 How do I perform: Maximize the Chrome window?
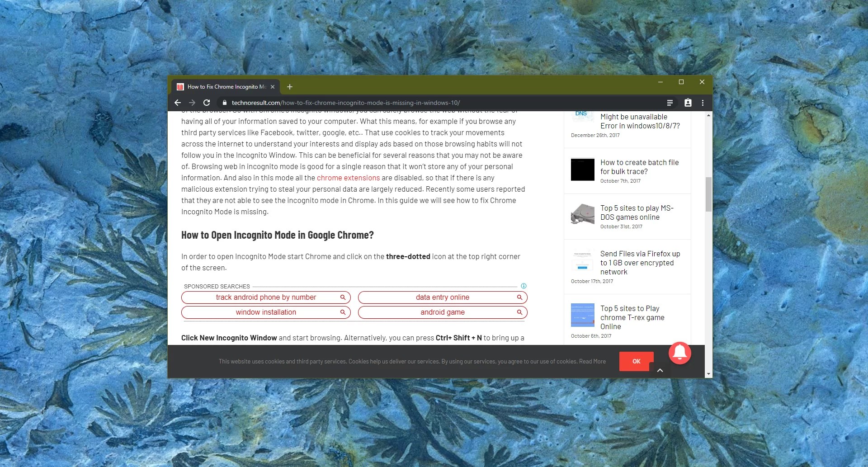tap(681, 82)
